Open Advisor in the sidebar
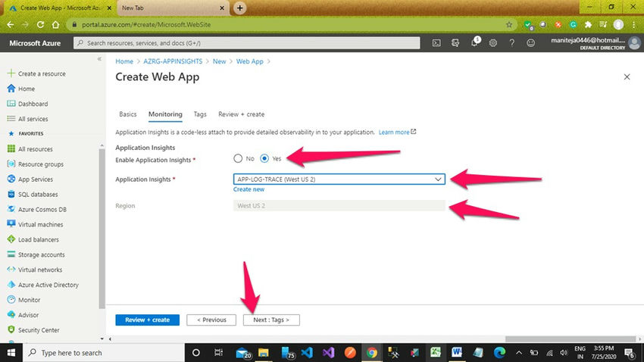This screenshot has width=644, height=362. [28, 315]
